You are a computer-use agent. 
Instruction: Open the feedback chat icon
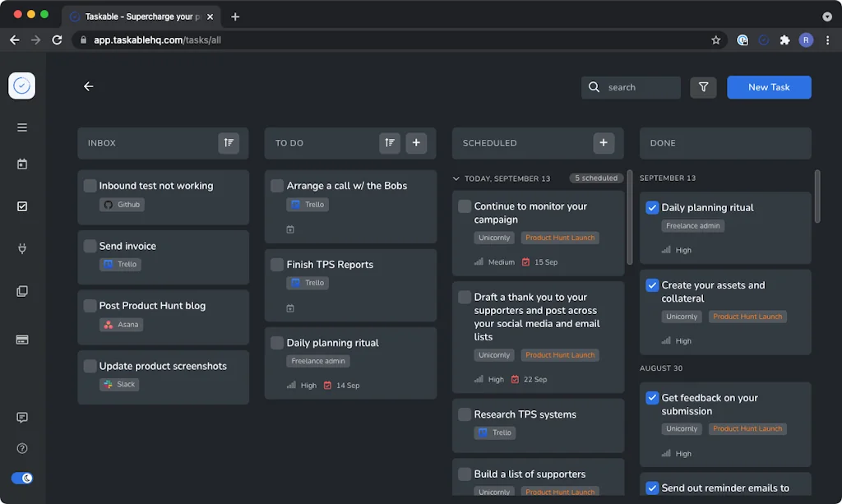click(21, 417)
